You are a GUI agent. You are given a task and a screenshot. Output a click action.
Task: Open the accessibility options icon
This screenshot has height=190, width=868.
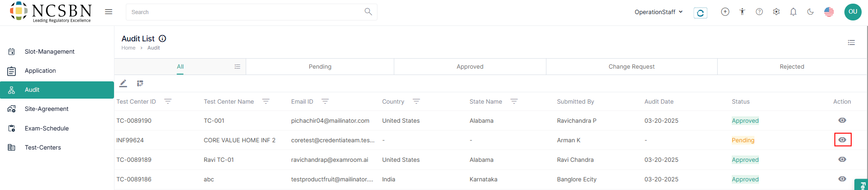742,12
